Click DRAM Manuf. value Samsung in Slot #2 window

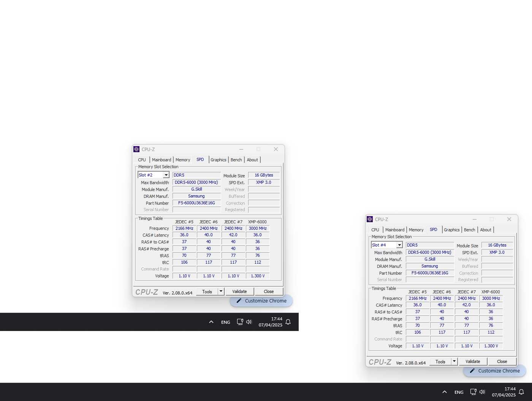196,196
